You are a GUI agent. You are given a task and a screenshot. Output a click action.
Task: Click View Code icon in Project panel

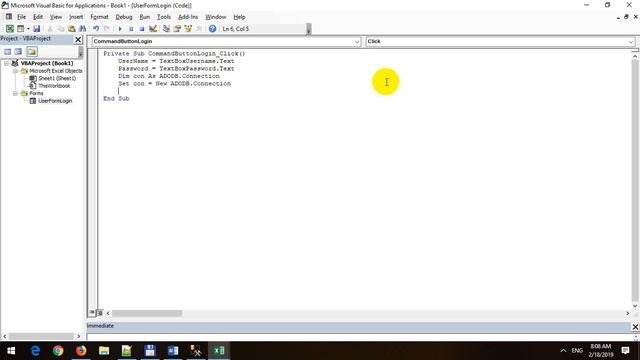click(8, 51)
